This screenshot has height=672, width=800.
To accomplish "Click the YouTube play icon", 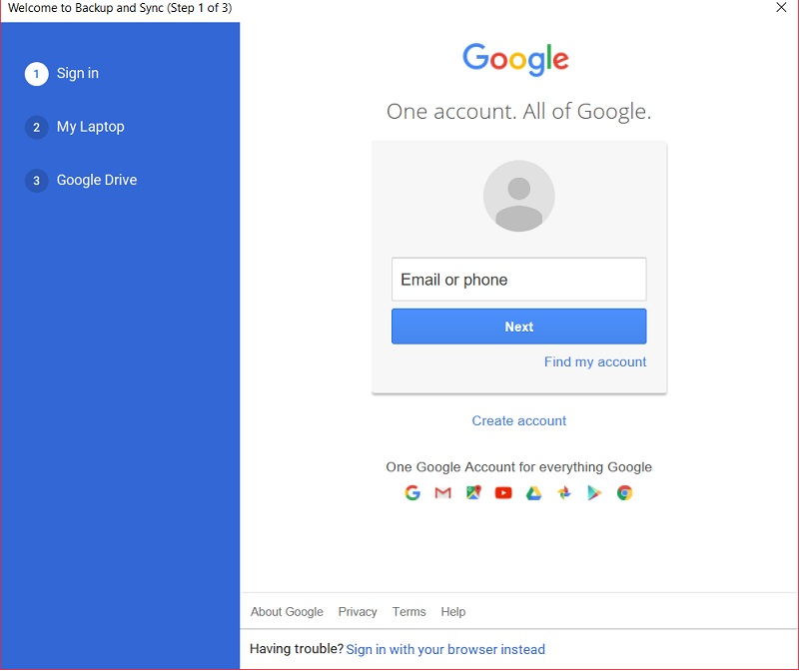I will (x=503, y=493).
